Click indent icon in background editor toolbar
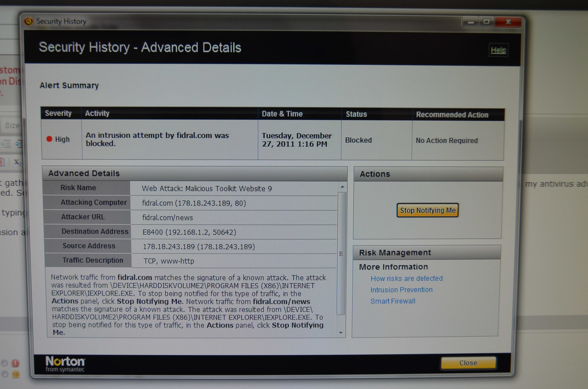The height and width of the screenshot is (389, 588). click(x=19, y=143)
